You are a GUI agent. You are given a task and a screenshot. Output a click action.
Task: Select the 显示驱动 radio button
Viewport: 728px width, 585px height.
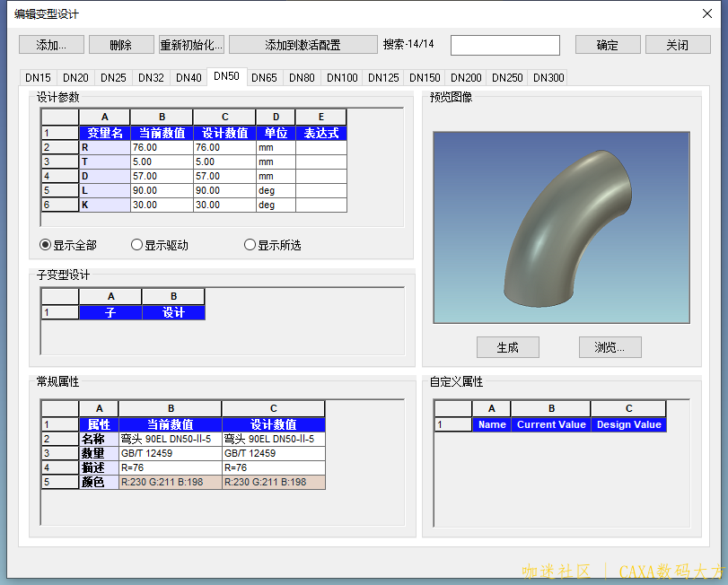[x=159, y=245]
